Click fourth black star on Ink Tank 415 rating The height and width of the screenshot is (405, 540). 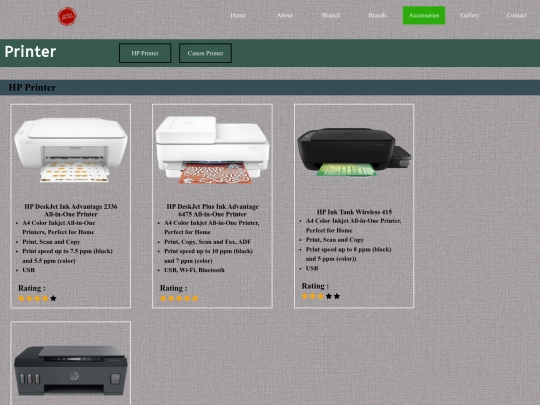pyautogui.click(x=329, y=296)
